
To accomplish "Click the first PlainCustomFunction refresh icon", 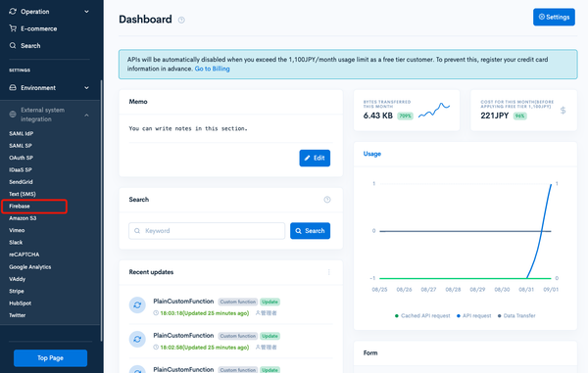I will [x=137, y=305].
